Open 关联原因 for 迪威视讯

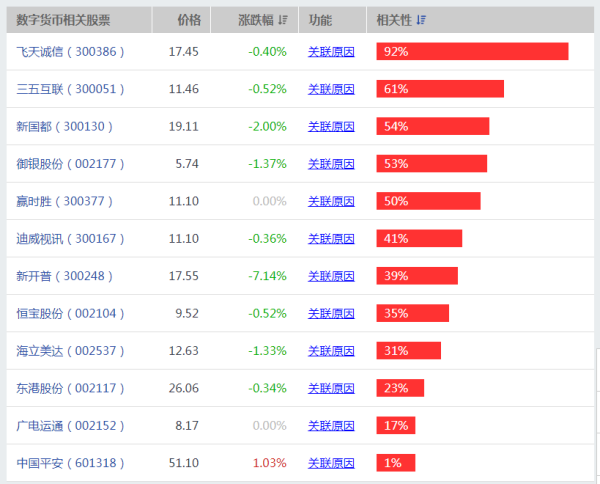point(331,239)
